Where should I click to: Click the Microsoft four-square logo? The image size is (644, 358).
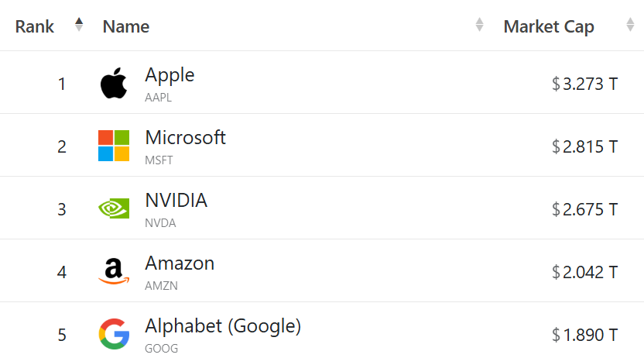[x=114, y=146]
